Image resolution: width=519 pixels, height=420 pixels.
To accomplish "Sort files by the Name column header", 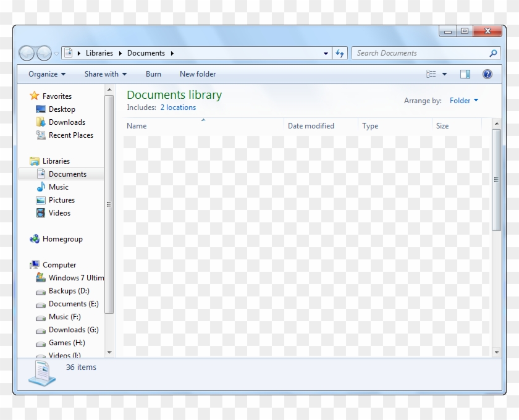I will (x=137, y=126).
